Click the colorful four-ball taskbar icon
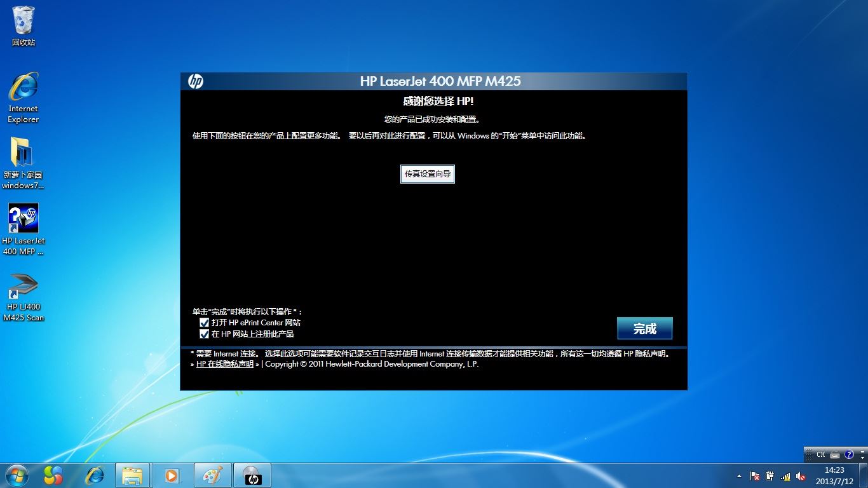The height and width of the screenshot is (488, 868). [x=53, y=475]
